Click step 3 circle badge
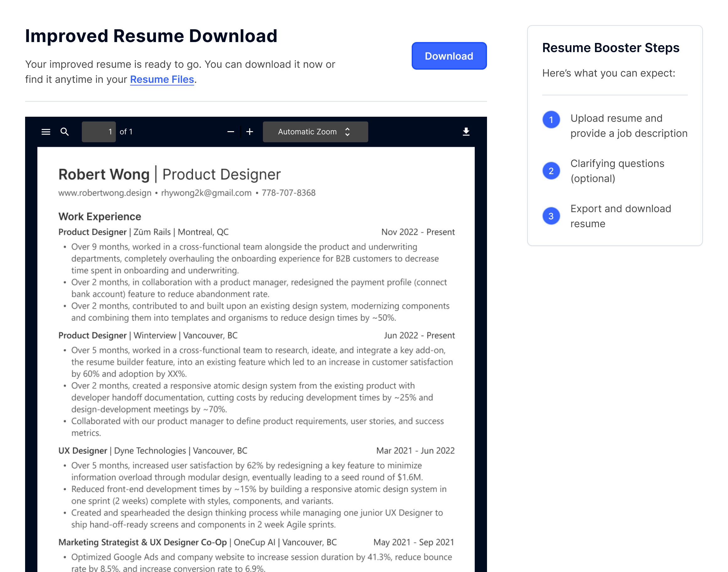 click(x=551, y=216)
